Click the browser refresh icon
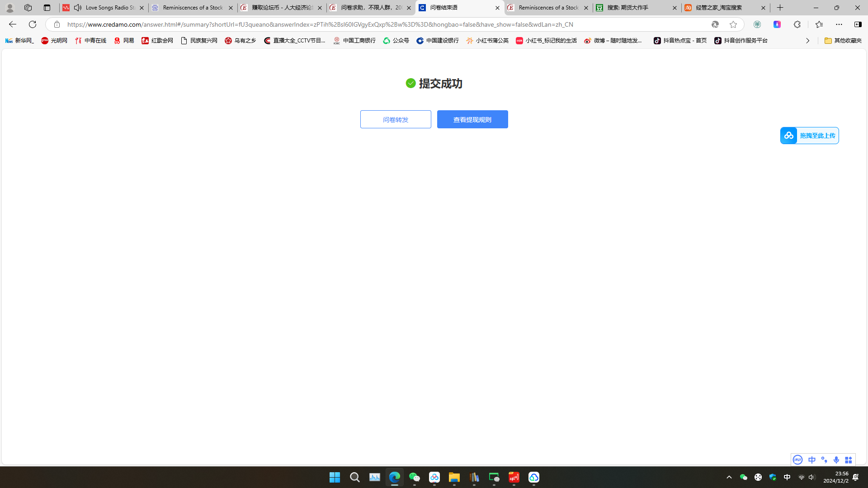 pos(33,24)
